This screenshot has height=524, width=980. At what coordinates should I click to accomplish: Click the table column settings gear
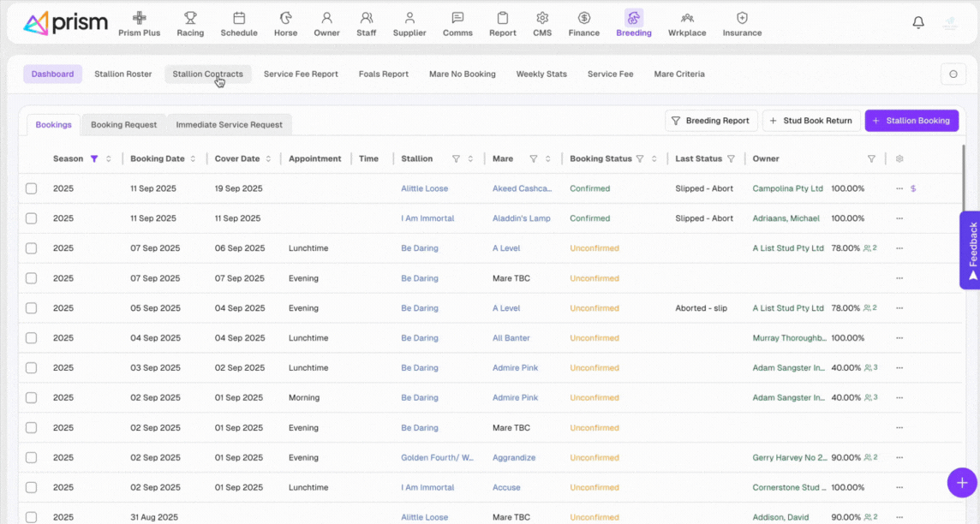pyautogui.click(x=899, y=158)
